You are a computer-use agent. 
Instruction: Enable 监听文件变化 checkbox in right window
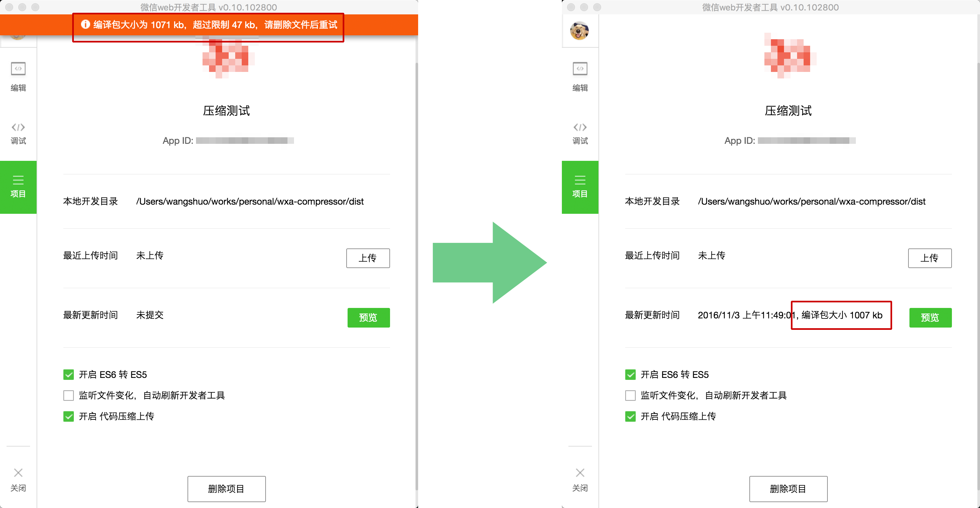(x=630, y=395)
